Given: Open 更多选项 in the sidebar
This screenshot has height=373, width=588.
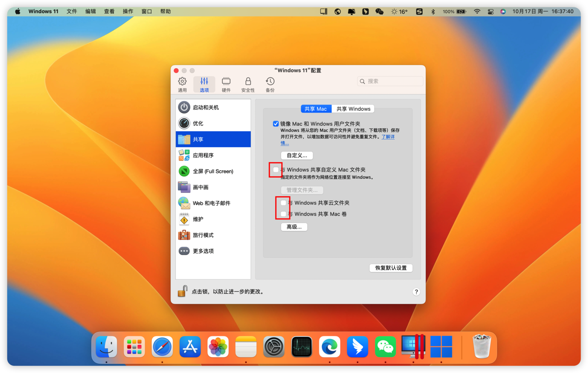Looking at the screenshot, I should pos(213,251).
